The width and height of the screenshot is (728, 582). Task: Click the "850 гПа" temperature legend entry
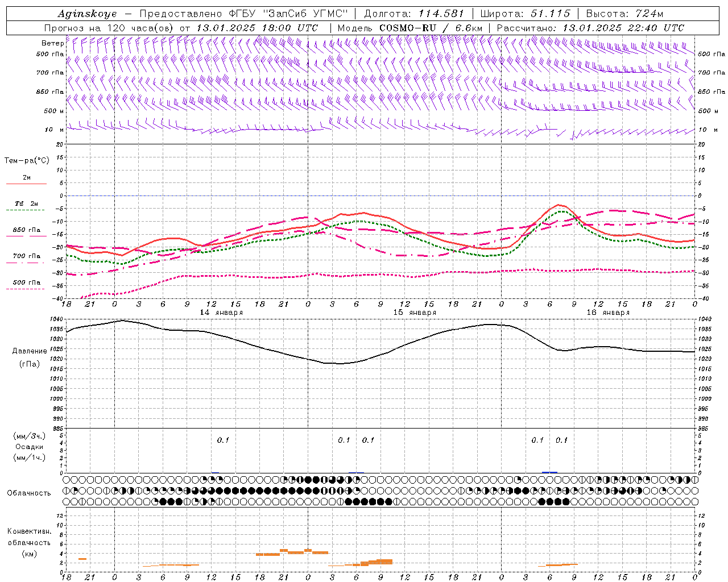27,230
